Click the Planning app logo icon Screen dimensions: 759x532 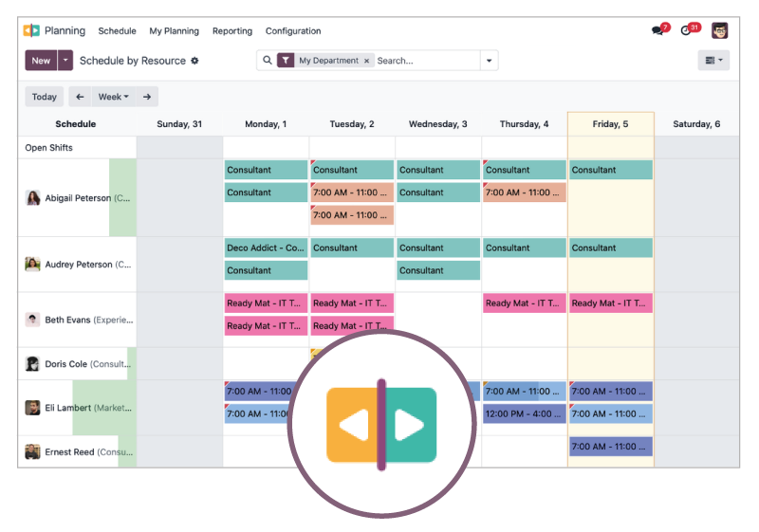[x=31, y=30]
